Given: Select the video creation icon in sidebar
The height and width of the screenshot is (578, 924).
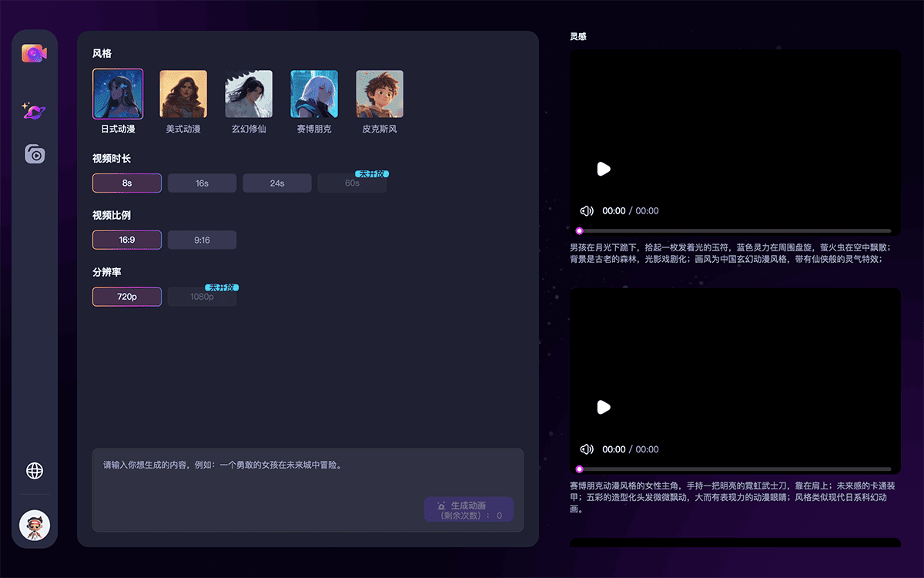Looking at the screenshot, I should click(x=34, y=51).
